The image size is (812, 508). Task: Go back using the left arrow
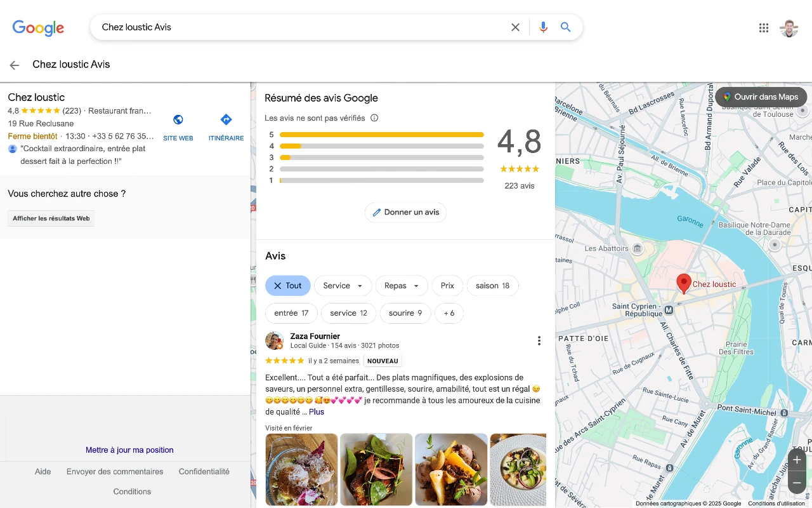pyautogui.click(x=15, y=65)
